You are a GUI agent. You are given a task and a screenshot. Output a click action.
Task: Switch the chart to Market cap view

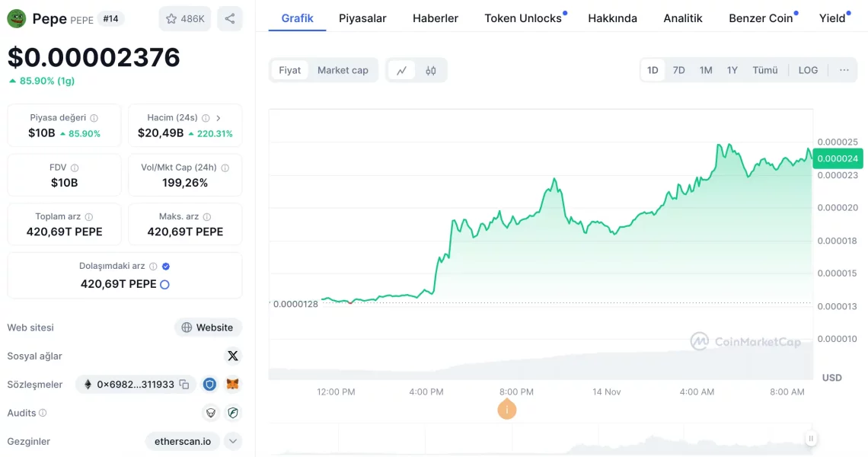(x=343, y=69)
